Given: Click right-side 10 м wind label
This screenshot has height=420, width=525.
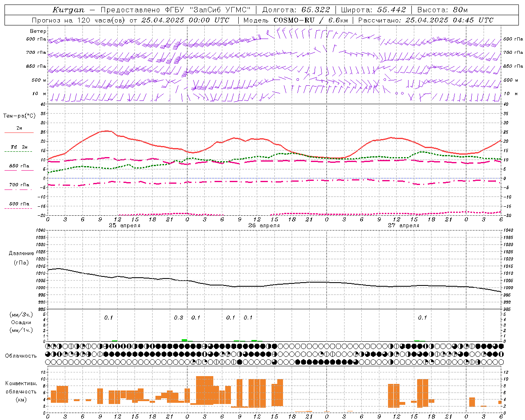Looking at the screenshot, I should pos(510,94).
